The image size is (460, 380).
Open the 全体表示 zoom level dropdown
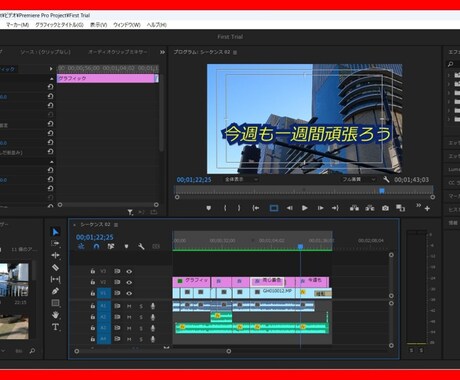tap(241, 179)
